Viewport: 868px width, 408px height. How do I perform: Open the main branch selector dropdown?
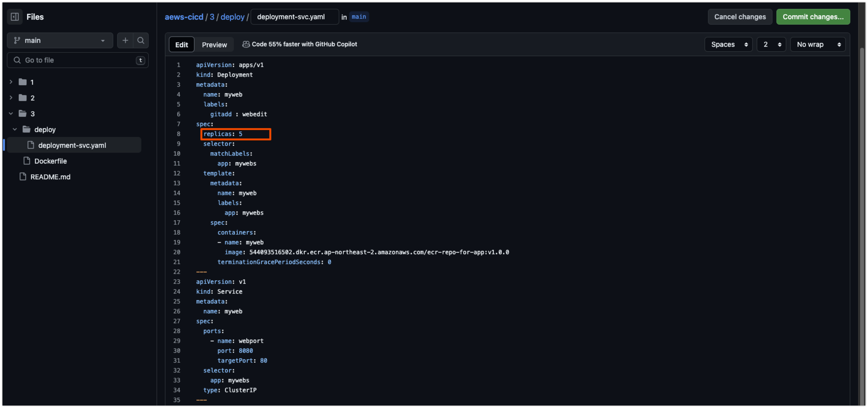click(x=60, y=40)
